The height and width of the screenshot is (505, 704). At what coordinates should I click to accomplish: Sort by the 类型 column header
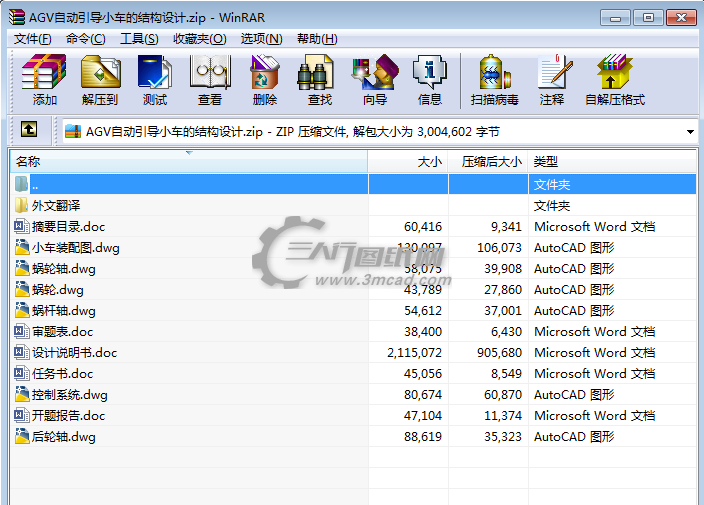coord(612,162)
